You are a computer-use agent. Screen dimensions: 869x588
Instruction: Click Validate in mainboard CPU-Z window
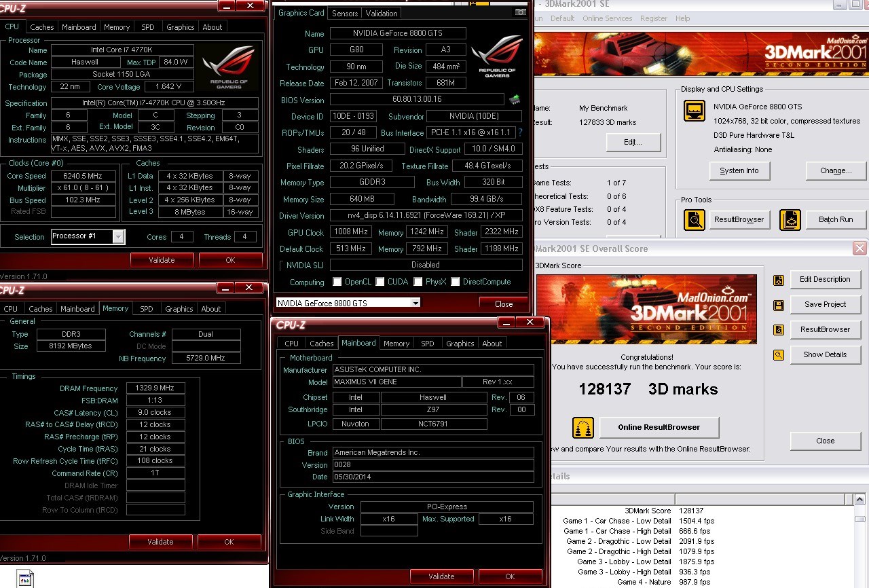click(441, 576)
